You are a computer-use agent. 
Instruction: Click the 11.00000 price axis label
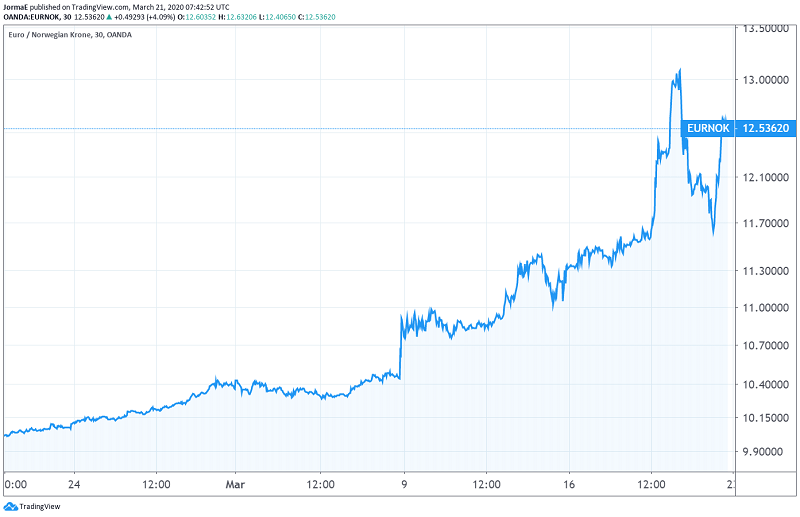tap(762, 308)
